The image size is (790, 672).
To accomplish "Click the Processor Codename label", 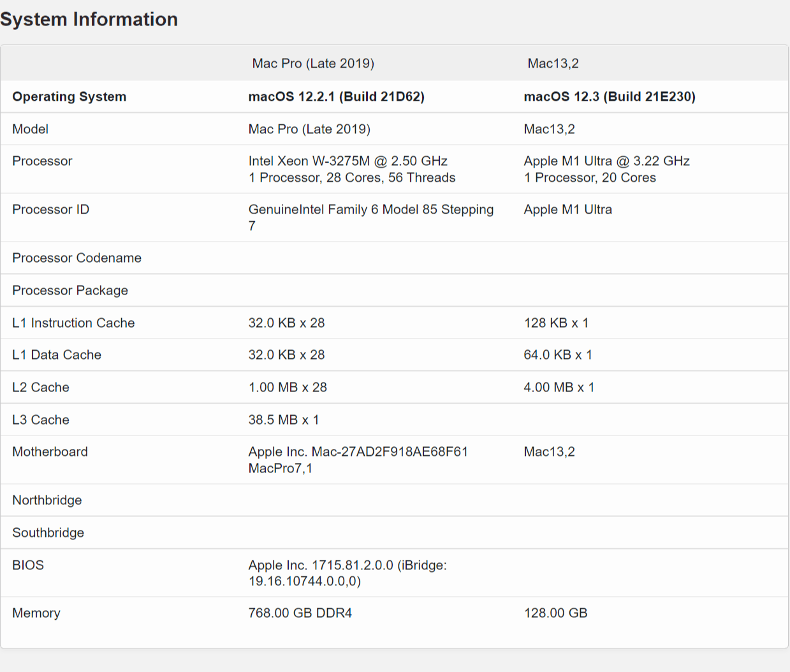I will pyautogui.click(x=77, y=258).
